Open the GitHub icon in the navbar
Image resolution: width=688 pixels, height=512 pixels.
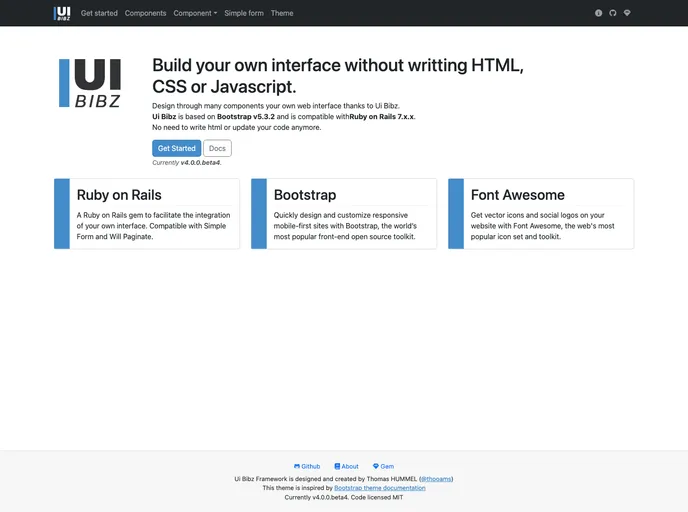point(613,13)
